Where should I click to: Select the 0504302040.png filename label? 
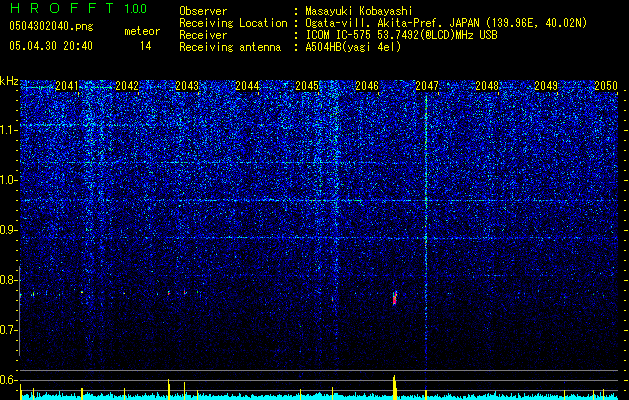click(51, 26)
